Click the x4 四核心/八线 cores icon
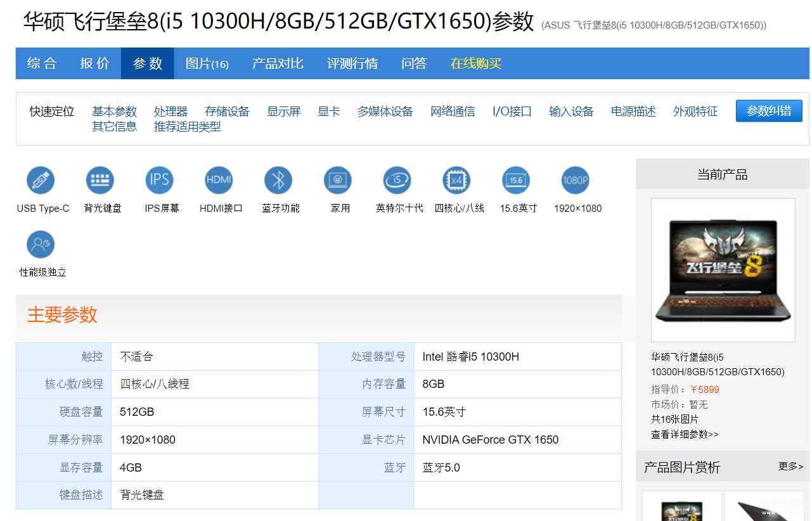812x521 pixels. pos(456,181)
